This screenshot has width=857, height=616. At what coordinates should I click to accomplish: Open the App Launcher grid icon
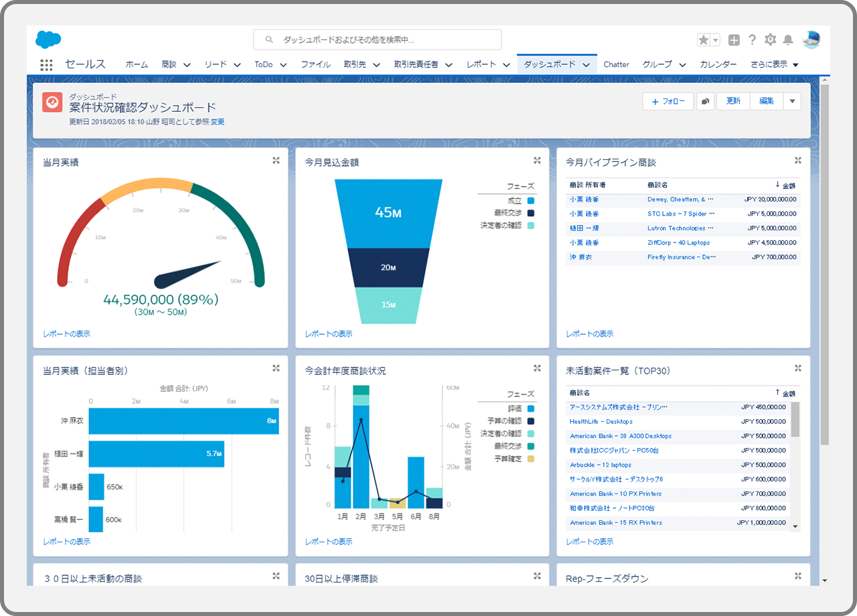[x=46, y=65]
